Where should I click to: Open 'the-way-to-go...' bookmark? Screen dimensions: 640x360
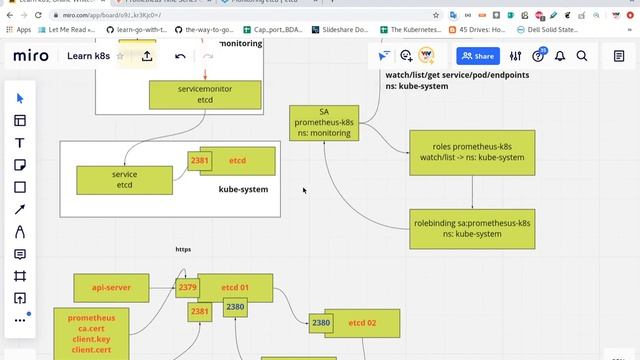coord(204,29)
